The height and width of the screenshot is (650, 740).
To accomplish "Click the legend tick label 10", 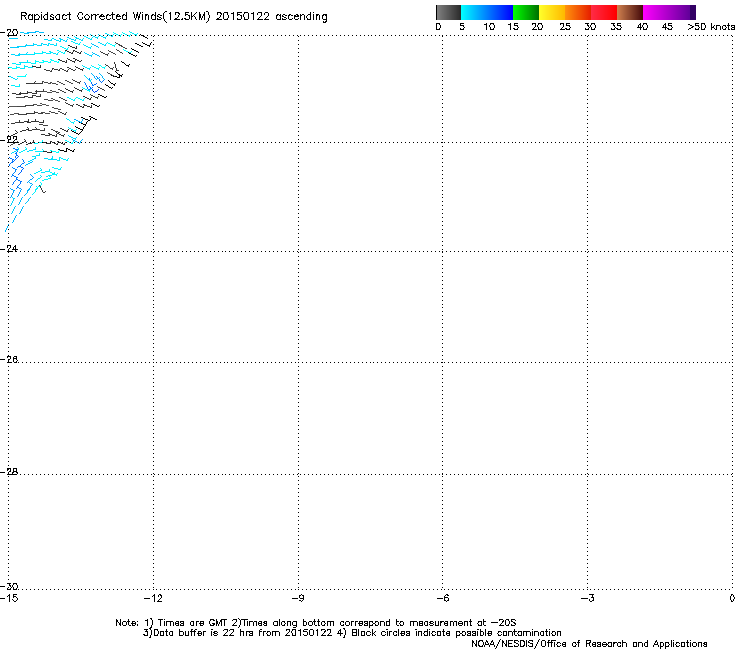I will pos(489,27).
